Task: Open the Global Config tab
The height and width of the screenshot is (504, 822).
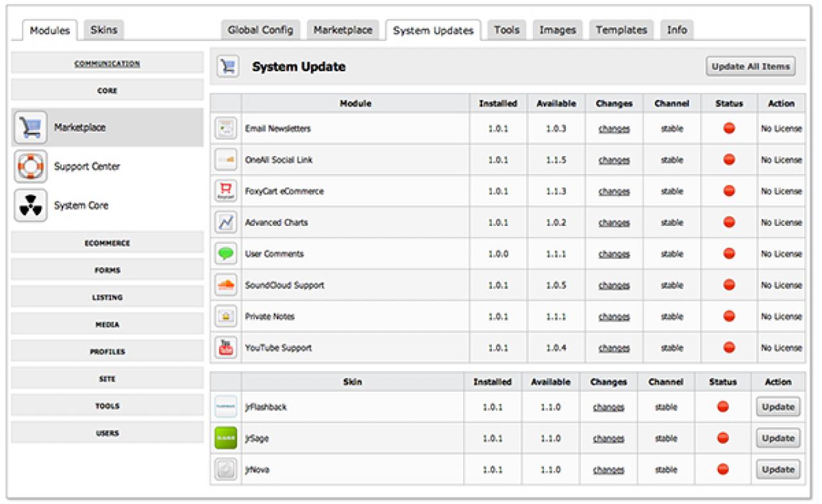Action: point(260,30)
